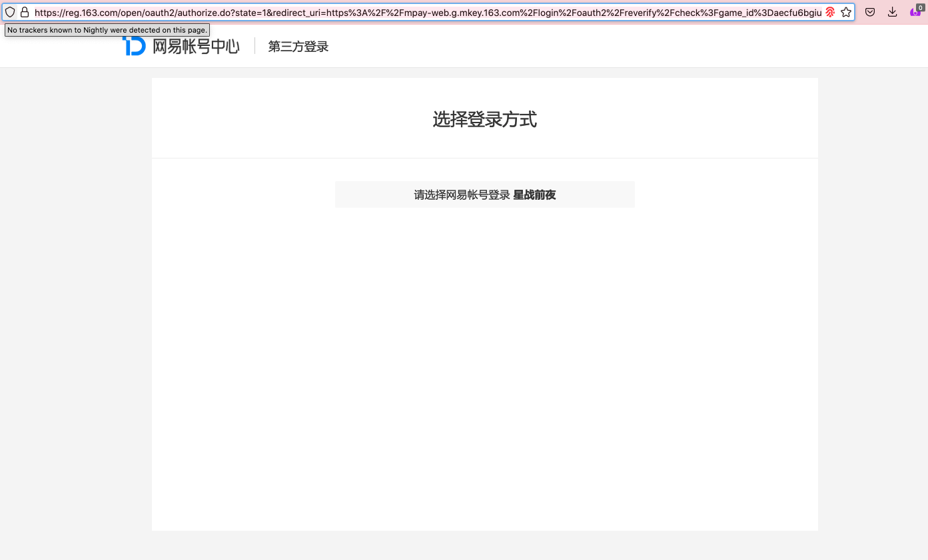Screen dimensions: 928x560
Task: Click the blue NetEase ID logo
Action: point(134,46)
